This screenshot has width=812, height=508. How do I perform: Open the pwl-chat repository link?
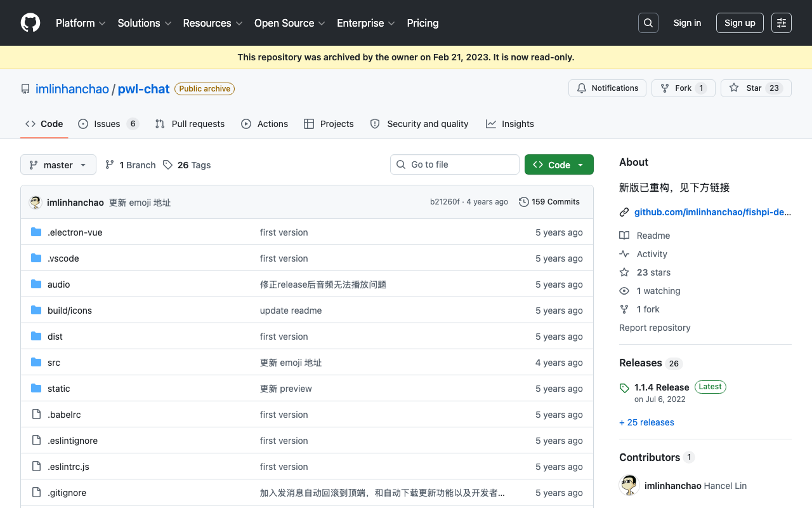(144, 89)
